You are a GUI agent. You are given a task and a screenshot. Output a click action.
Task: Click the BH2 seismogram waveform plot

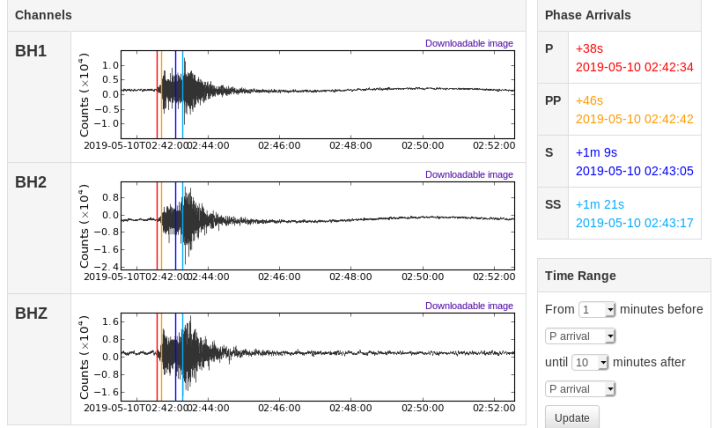point(330,225)
